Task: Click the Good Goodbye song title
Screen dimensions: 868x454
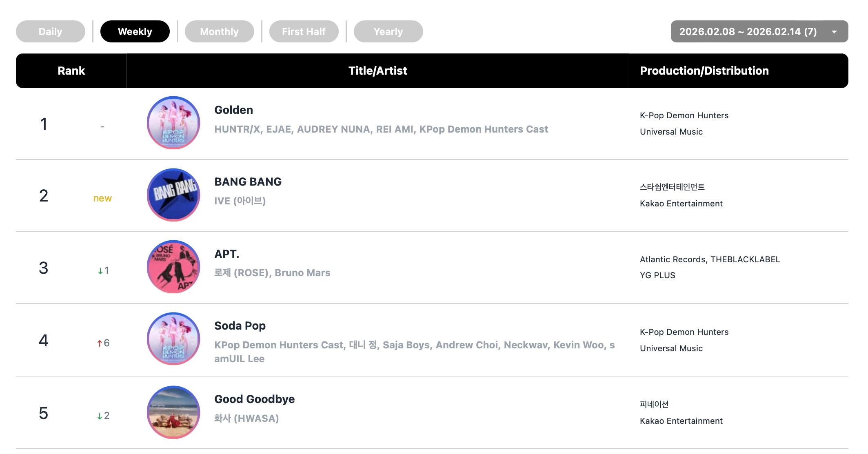Action: point(255,399)
